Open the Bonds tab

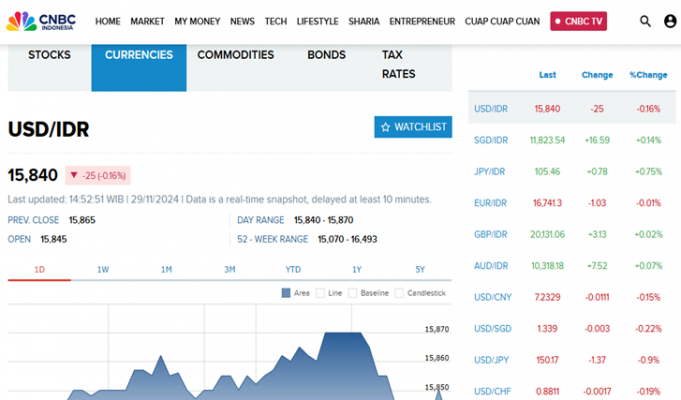326,55
